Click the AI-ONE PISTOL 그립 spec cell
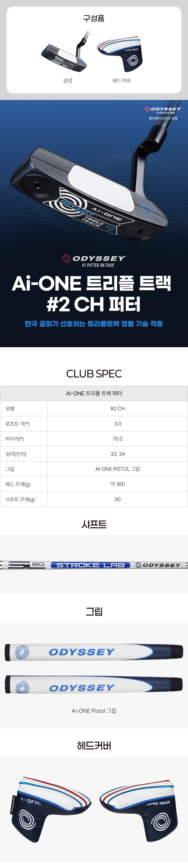188x868 pixels. (117, 469)
